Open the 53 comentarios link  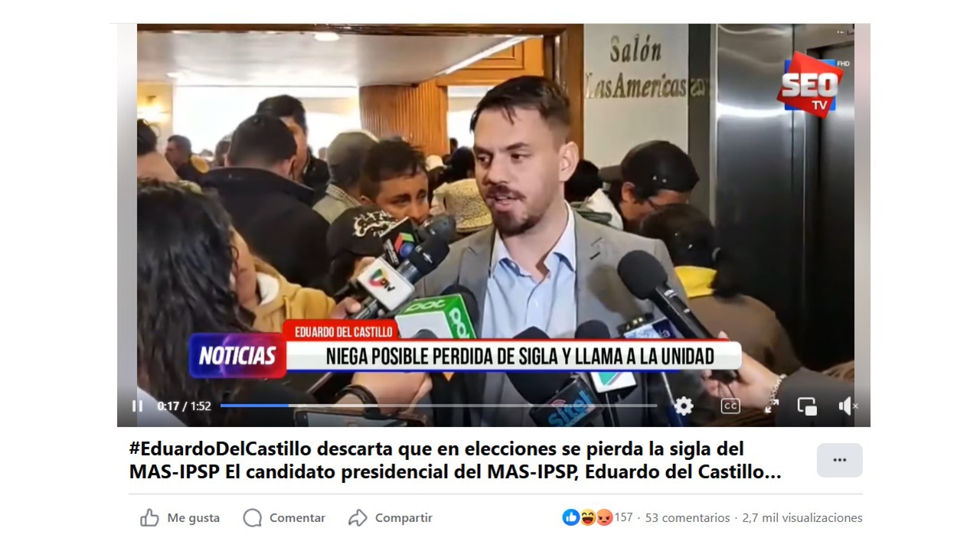click(688, 518)
